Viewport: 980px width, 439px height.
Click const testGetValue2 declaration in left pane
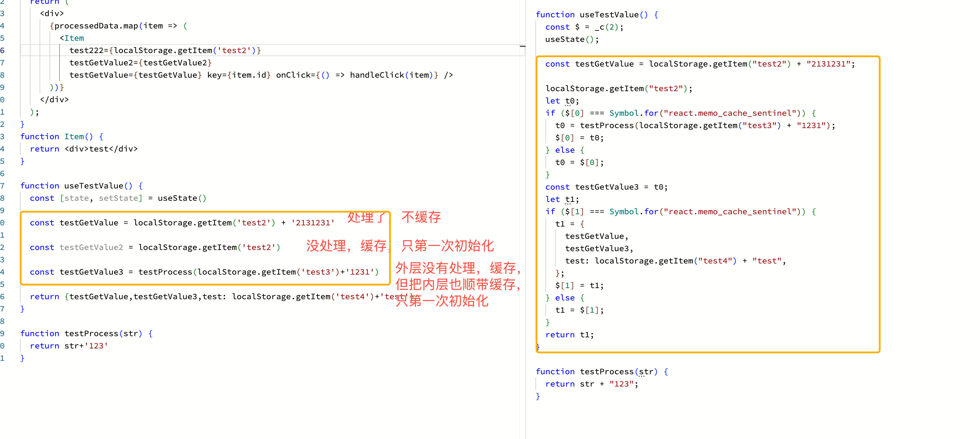[155, 247]
